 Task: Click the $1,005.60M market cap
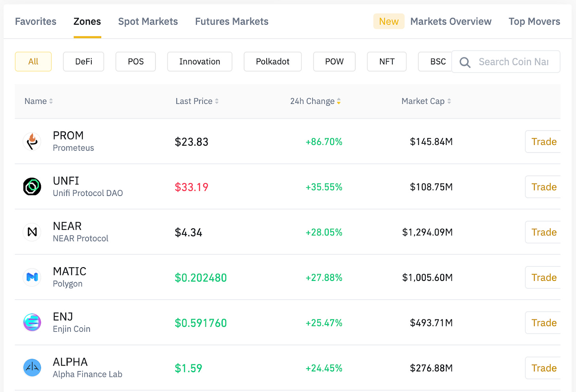tap(427, 277)
